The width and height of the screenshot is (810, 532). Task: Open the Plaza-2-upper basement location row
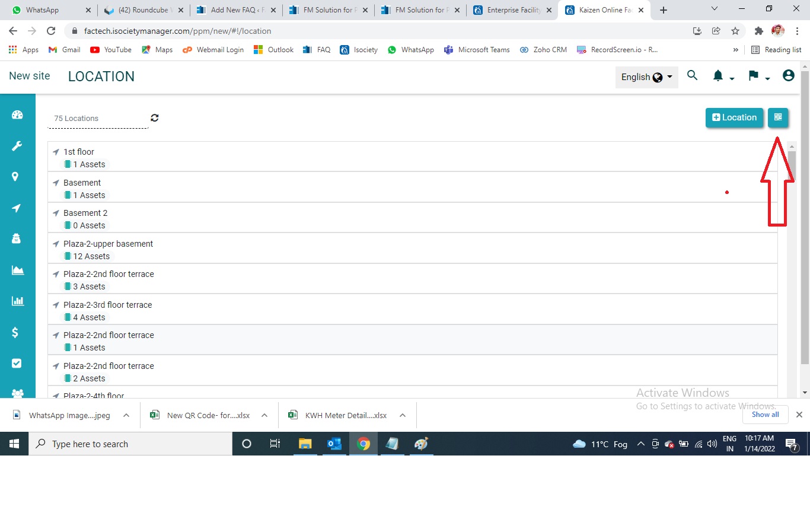click(x=108, y=244)
